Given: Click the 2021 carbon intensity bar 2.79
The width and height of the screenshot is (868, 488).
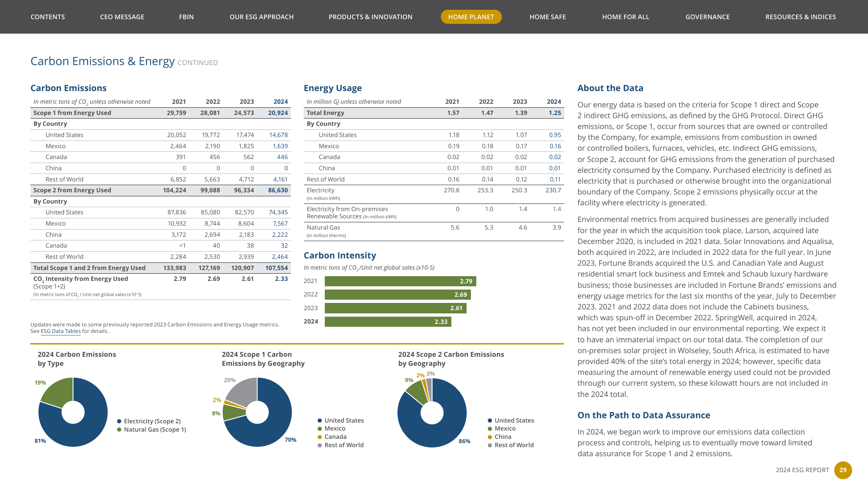Looking at the screenshot, I should pos(400,281).
